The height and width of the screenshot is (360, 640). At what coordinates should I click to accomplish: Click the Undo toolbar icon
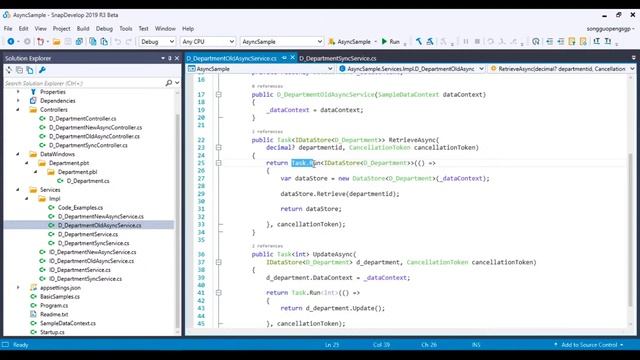pos(118,42)
